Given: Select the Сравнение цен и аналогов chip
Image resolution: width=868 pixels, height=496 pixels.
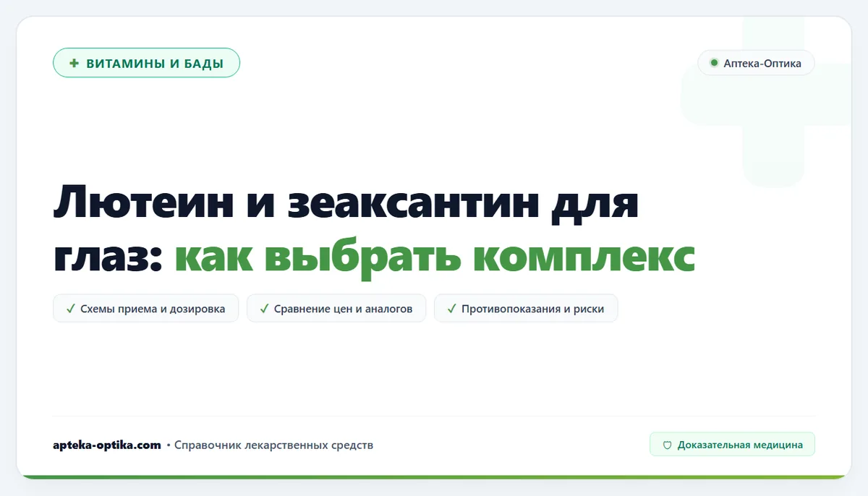Looking at the screenshot, I should coord(336,308).
